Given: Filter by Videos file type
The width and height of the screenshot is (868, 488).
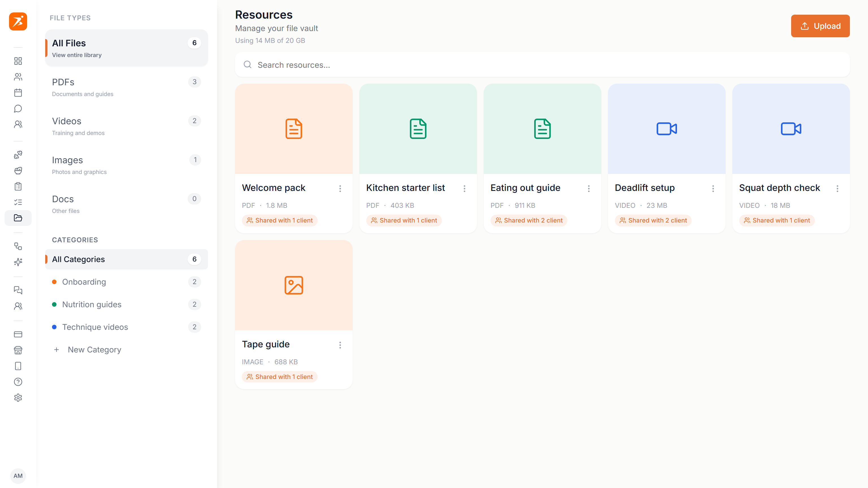Looking at the screenshot, I should pyautogui.click(x=126, y=126).
